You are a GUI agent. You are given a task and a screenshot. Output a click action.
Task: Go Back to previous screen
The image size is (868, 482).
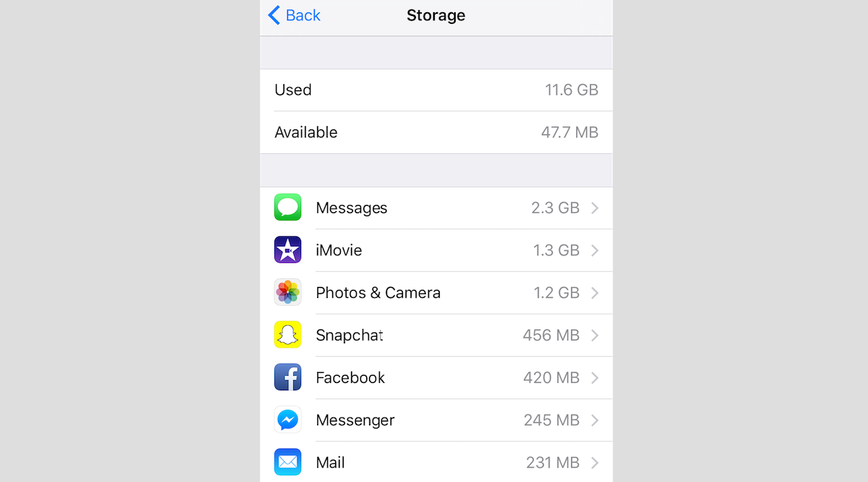(x=295, y=15)
